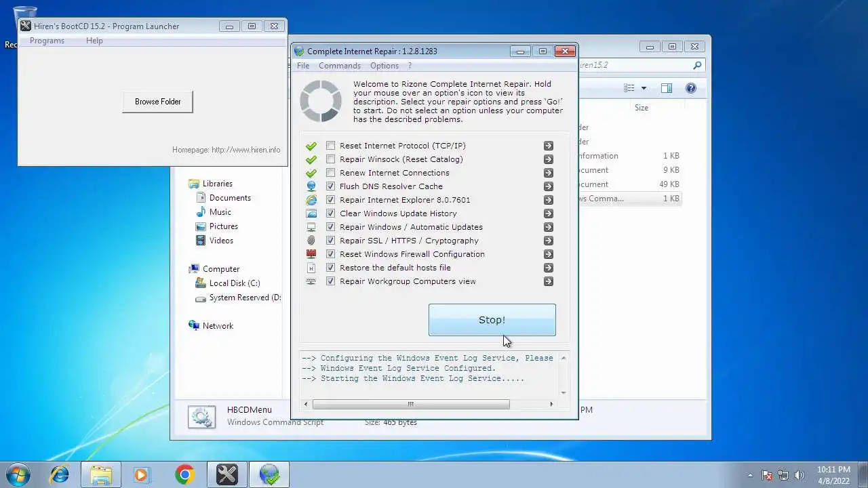This screenshot has width=868, height=488.
Task: Click the green checkmark beside Renew Internet Connections
Action: 311,173
